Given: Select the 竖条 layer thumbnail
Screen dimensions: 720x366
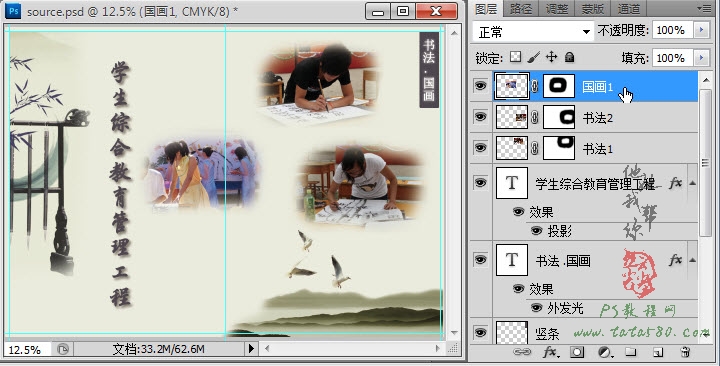Looking at the screenshot, I should 512,332.
